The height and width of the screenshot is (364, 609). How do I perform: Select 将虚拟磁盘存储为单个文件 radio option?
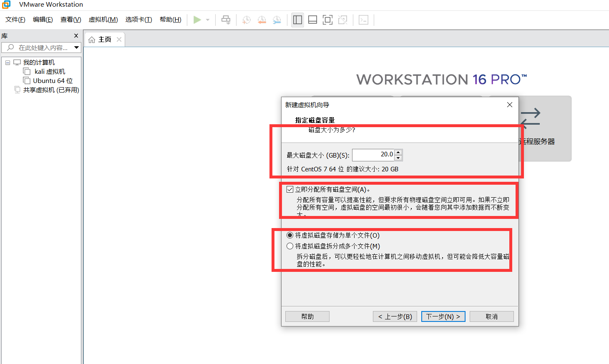290,235
